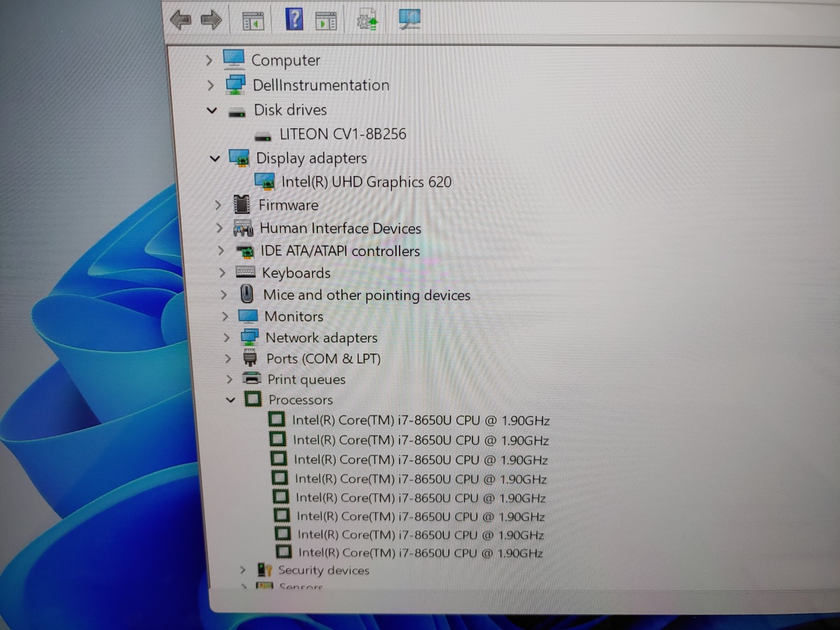The height and width of the screenshot is (630, 840).
Task: Click the Network adapters category icon
Action: (250, 337)
